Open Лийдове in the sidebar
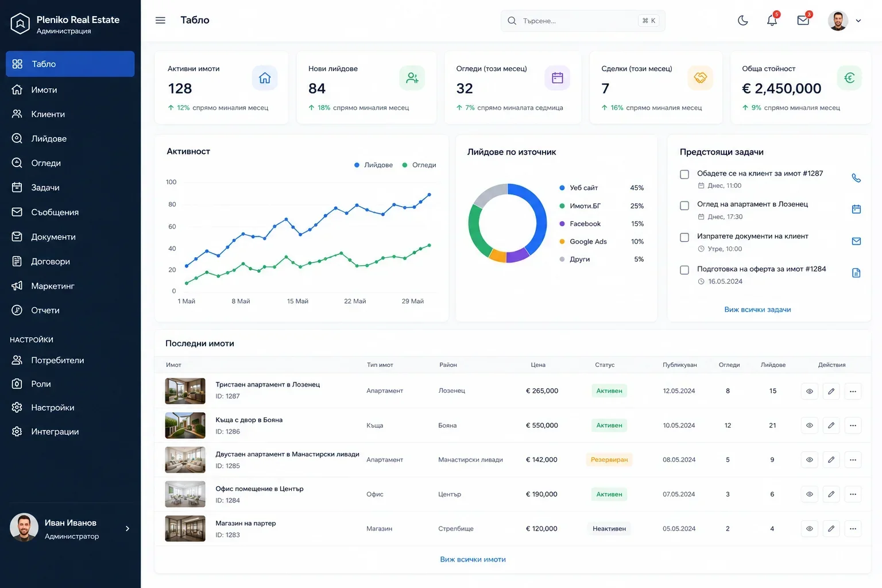This screenshot has height=588, width=882. (70, 138)
